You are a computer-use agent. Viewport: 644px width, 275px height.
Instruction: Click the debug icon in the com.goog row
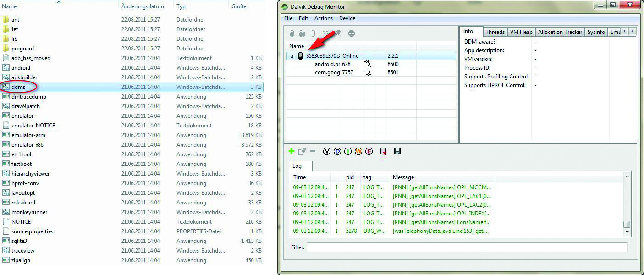368,72
